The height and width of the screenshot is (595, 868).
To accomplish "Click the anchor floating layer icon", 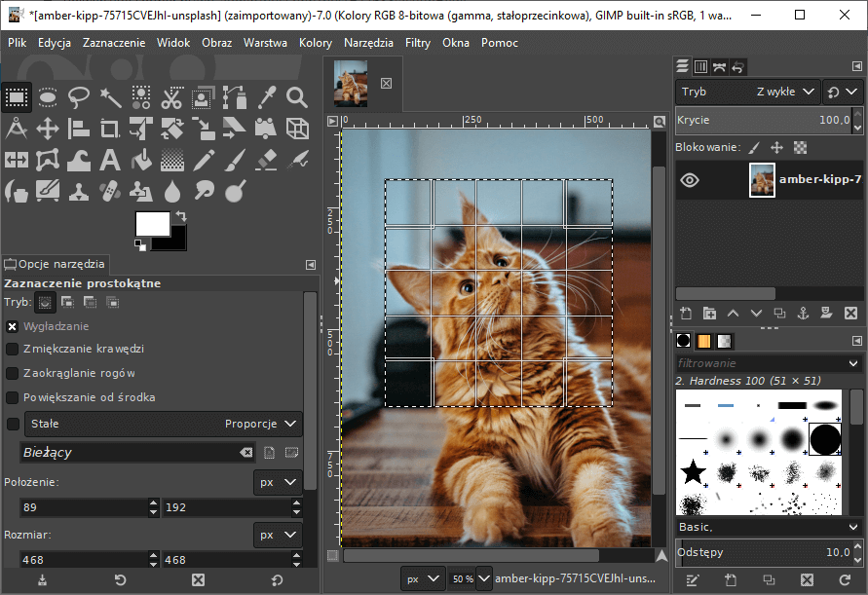I will click(x=803, y=314).
